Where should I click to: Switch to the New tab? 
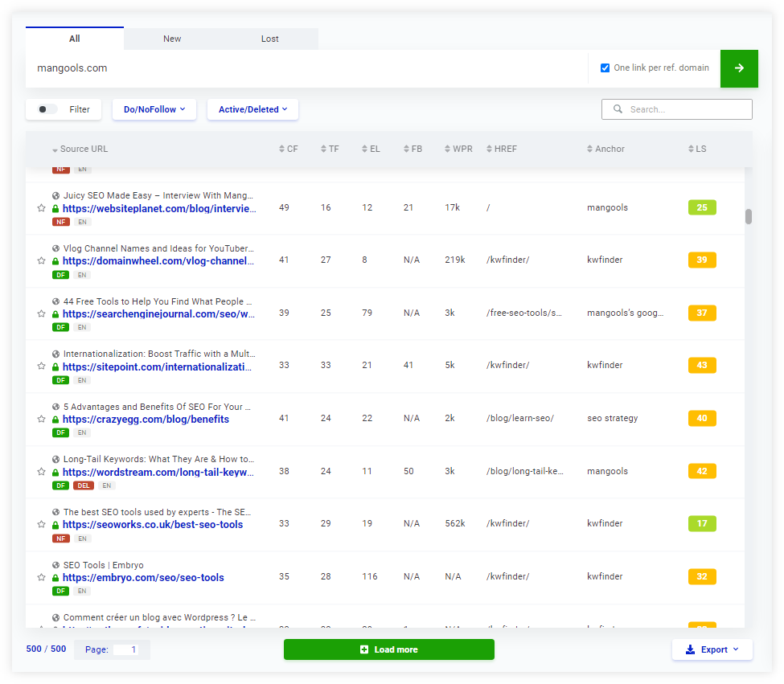click(x=172, y=39)
